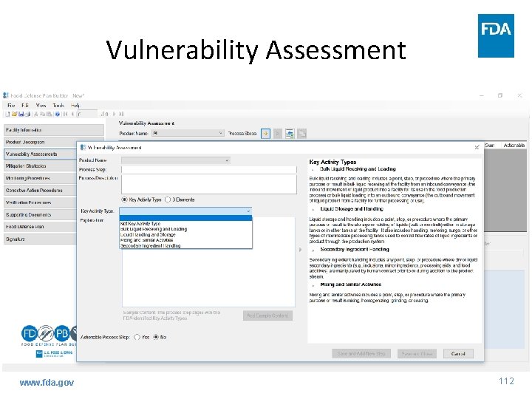The width and height of the screenshot is (532, 399).
Task: Click the FD circle logo icon
Action: pos(29,333)
